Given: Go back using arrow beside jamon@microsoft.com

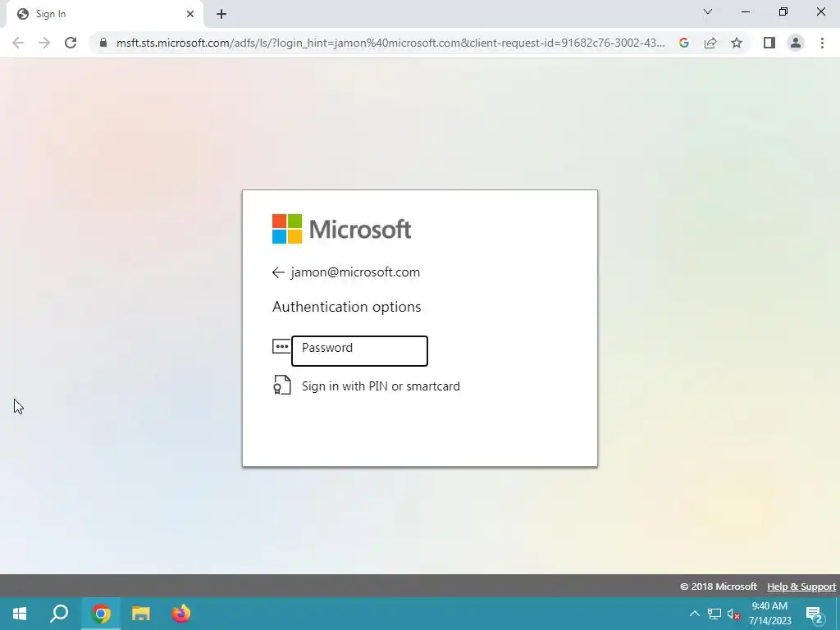Looking at the screenshot, I should click(278, 272).
